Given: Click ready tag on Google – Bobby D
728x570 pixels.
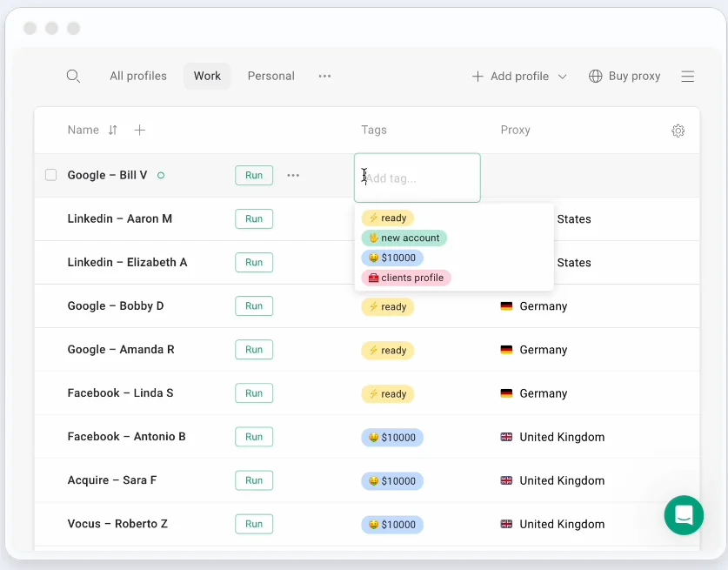Looking at the screenshot, I should point(388,306).
